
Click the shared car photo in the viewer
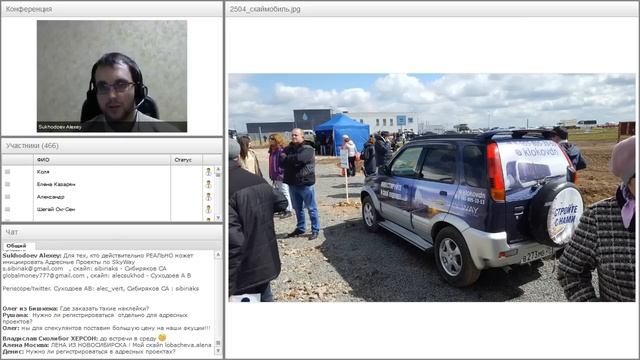pos(432,188)
